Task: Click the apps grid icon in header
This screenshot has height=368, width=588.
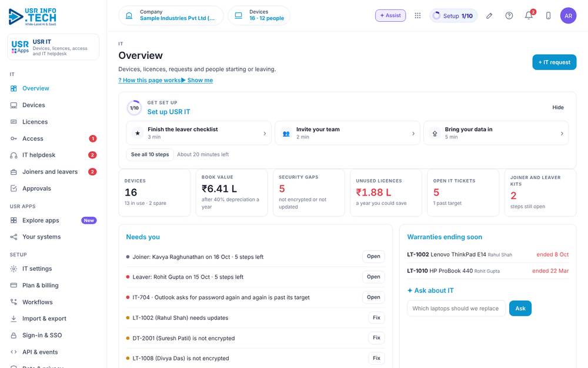Action: click(x=417, y=16)
